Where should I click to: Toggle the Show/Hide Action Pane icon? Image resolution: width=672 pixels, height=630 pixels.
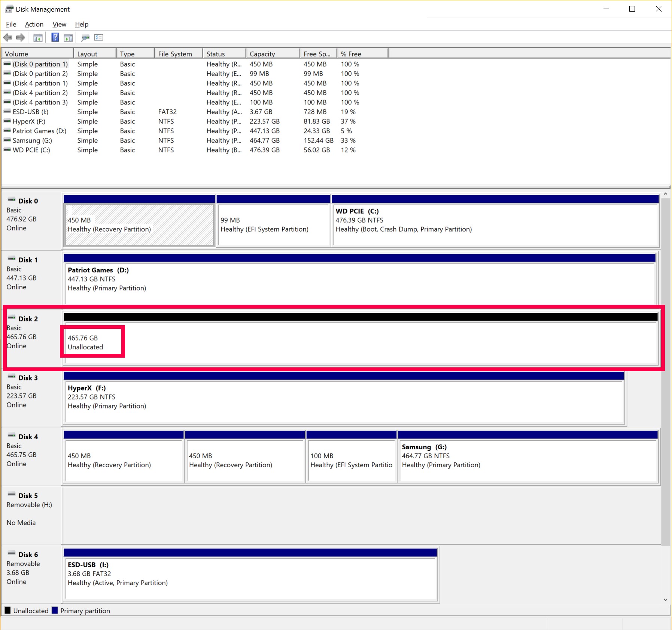[x=69, y=37]
